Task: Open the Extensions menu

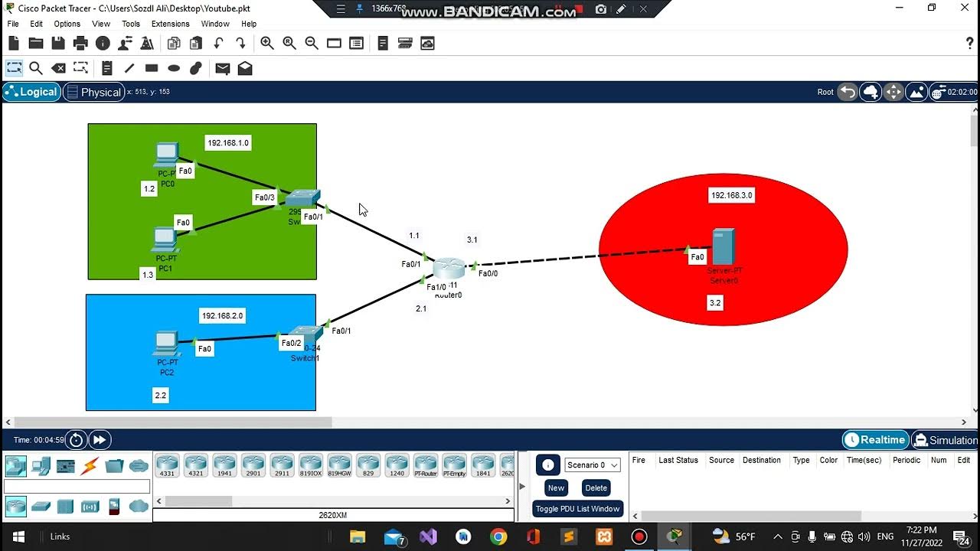Action: (170, 24)
